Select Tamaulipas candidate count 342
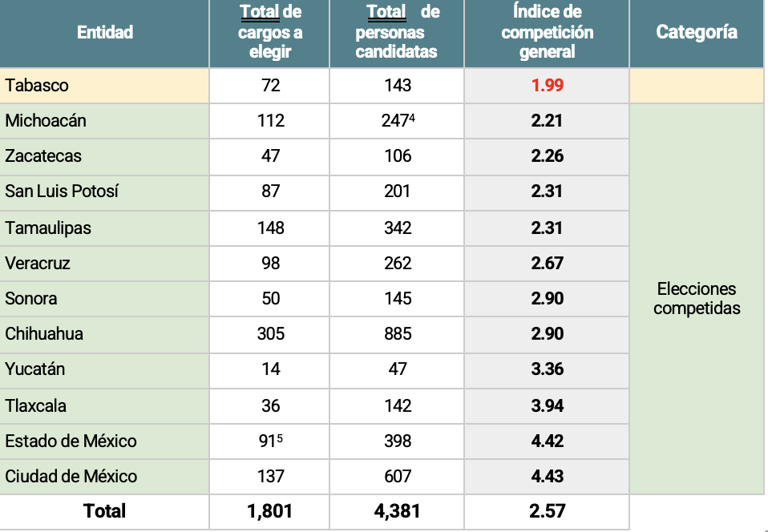The width and height of the screenshot is (768, 532). (397, 228)
